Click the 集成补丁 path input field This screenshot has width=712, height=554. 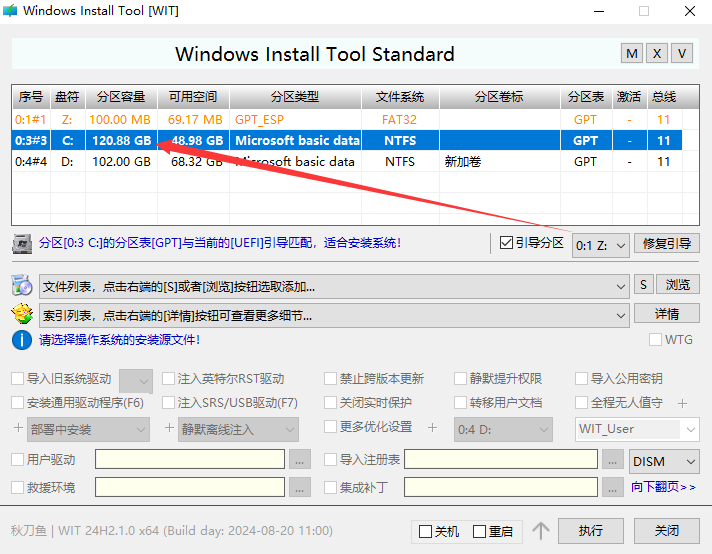coord(501,487)
